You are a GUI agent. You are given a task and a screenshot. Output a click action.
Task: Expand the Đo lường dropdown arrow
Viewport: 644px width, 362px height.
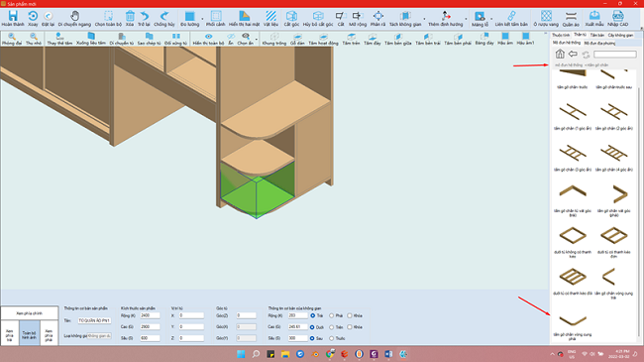(x=202, y=19)
